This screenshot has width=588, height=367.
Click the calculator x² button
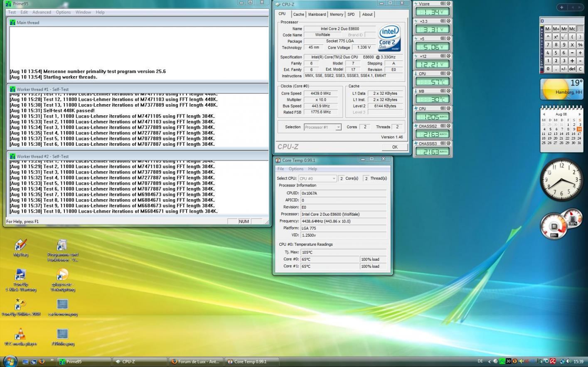(x=556, y=37)
